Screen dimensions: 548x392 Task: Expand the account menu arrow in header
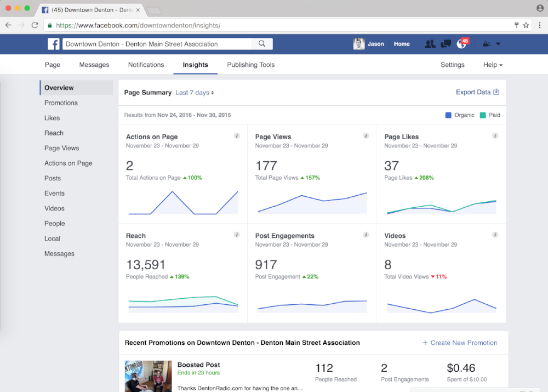click(x=498, y=44)
